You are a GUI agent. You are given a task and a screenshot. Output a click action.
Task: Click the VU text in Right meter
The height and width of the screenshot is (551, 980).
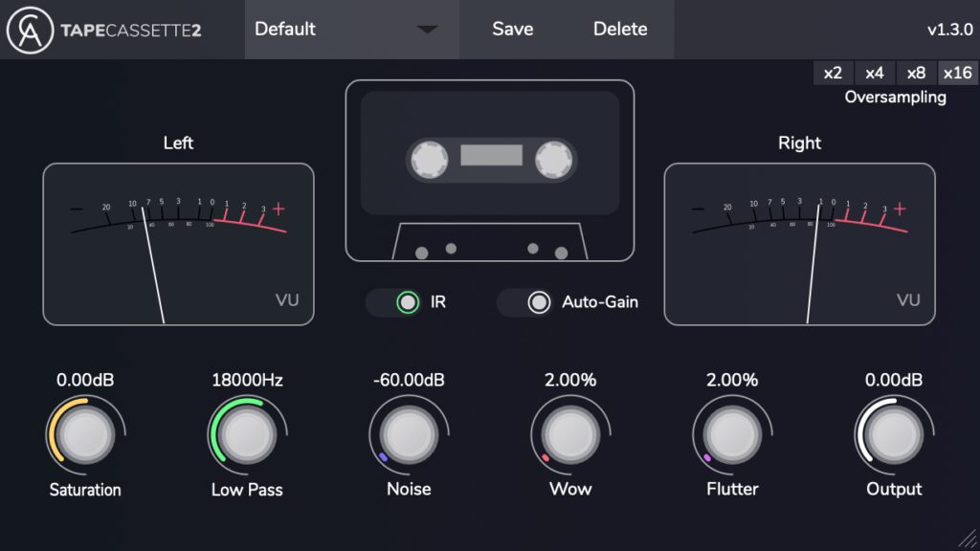click(908, 300)
